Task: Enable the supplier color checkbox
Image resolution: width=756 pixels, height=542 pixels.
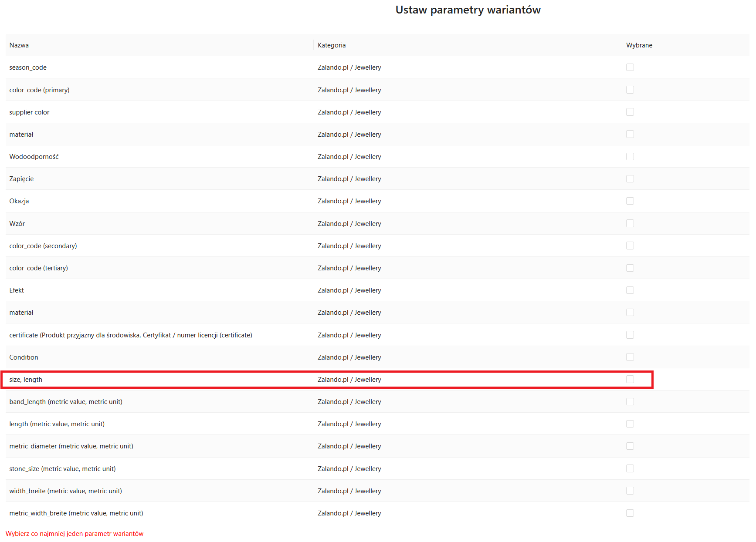Action: click(x=630, y=112)
